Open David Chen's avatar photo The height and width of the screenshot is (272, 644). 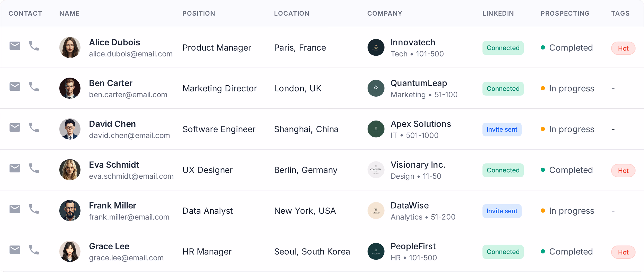pyautogui.click(x=70, y=129)
